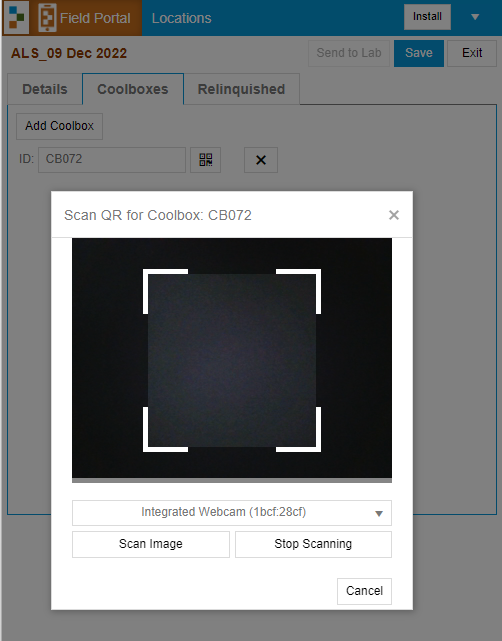Click Add Coolbox button
The image size is (502, 641).
tap(59, 126)
